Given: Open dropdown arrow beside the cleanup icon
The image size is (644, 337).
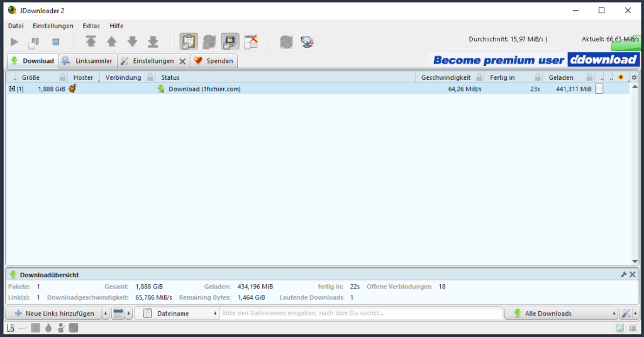Looking at the screenshot, I should (128, 313).
